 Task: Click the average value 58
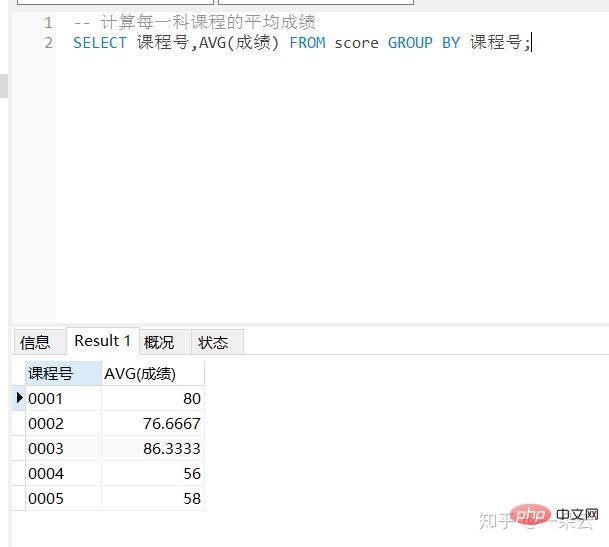point(153,498)
